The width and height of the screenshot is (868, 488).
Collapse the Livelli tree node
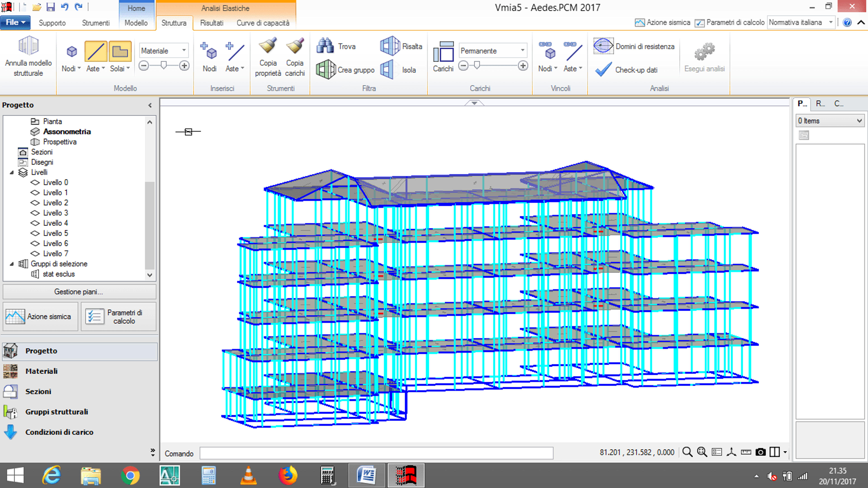(x=12, y=172)
